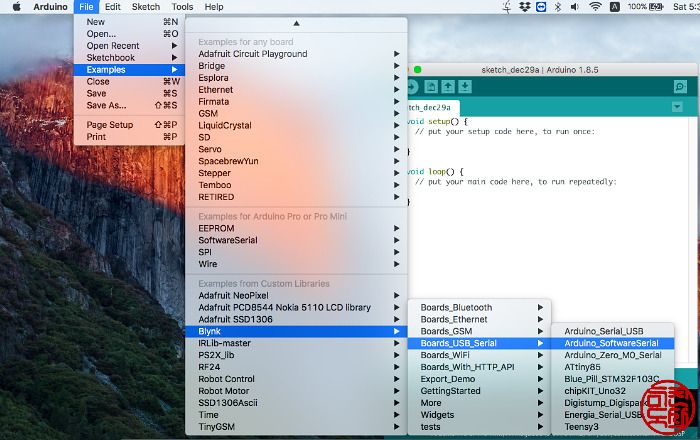
Task: Expand the Ethernet examples
Action: point(296,90)
